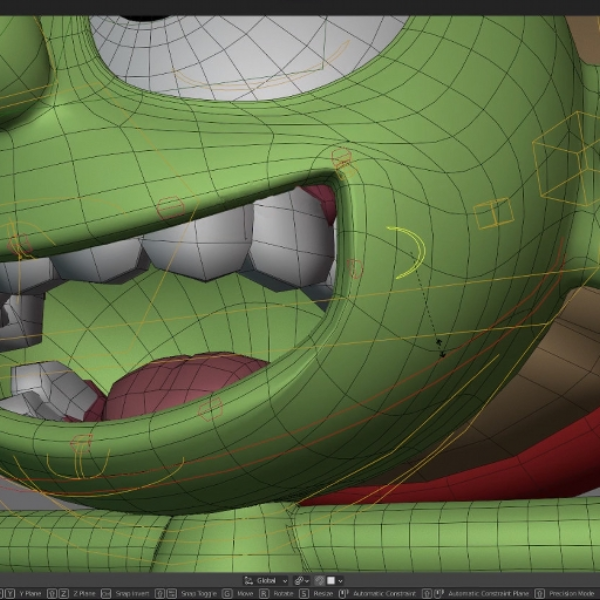The image size is (600, 600).
Task: Click the 'Move' status bar entry
Action: (x=245, y=594)
